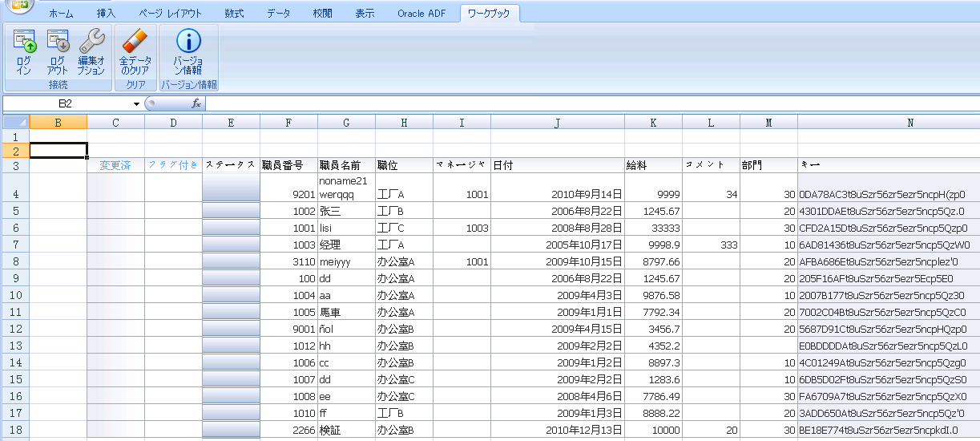Switch to the 挿入 tab
Image resolution: width=980 pixels, height=441 pixels.
[106, 14]
